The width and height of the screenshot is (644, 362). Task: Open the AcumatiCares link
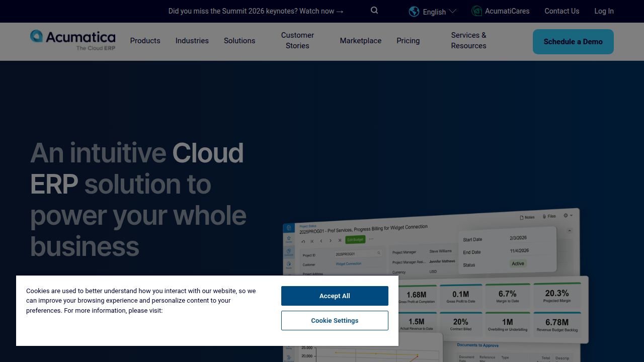tap(507, 11)
